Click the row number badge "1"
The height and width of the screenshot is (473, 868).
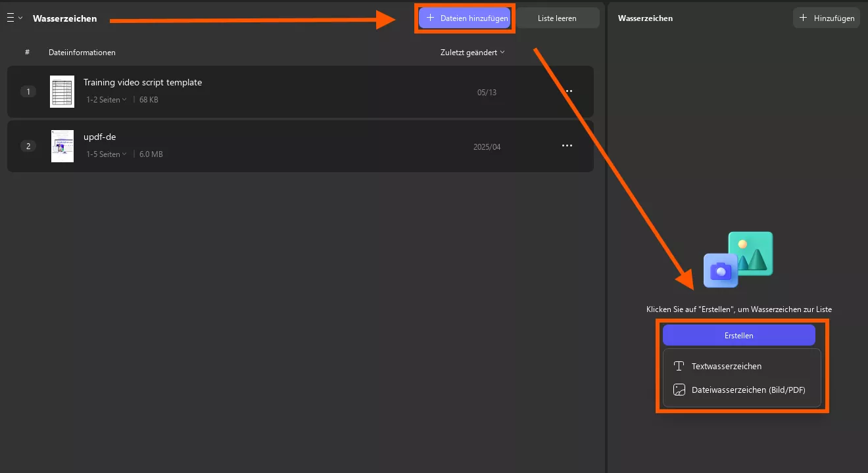point(28,91)
